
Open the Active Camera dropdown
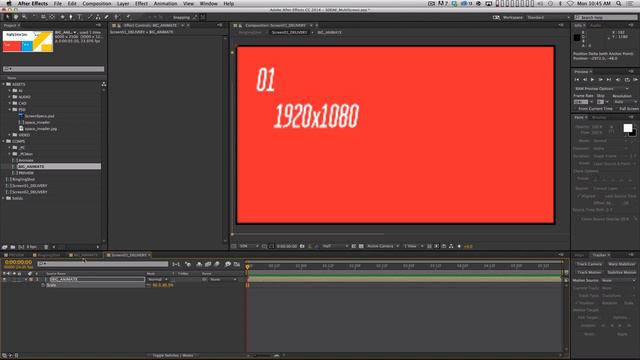(x=383, y=246)
